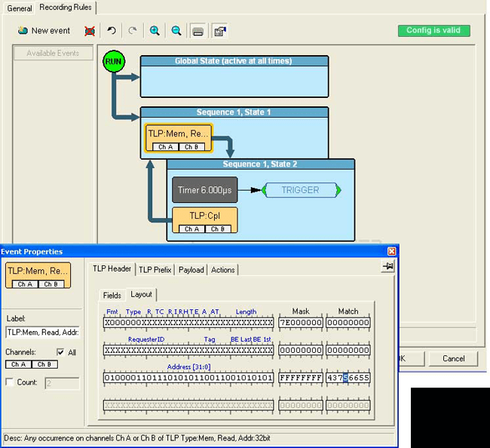This screenshot has height=448, width=490.
Task: Switch to the Fields sub-tab
Action: pyautogui.click(x=112, y=295)
